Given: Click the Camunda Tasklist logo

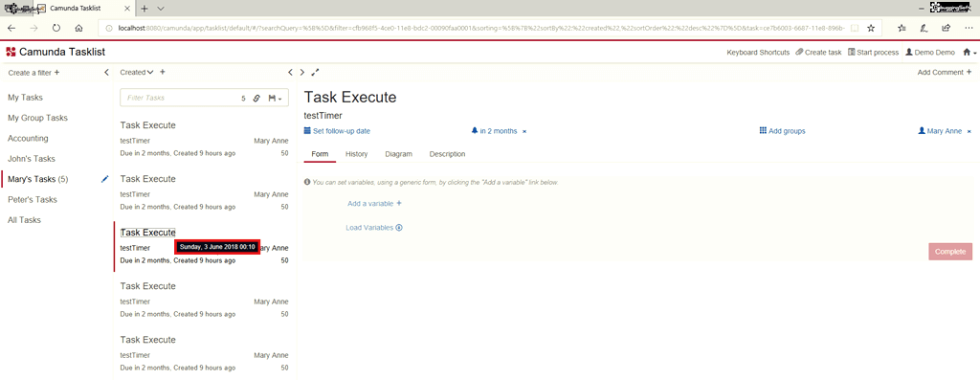Looking at the screenshot, I should coord(55,52).
